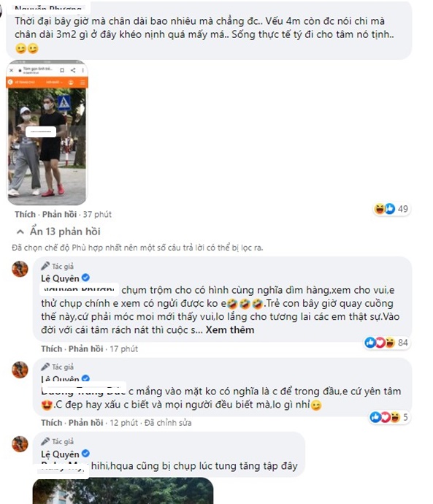Open Lê Quyên profile name in third reply
Screen dimensions: 433x504
click(x=60, y=454)
